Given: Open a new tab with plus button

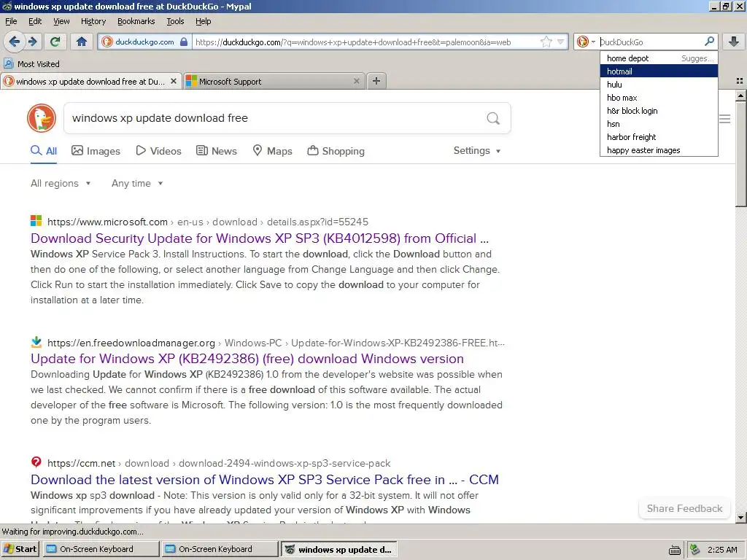Looking at the screenshot, I should [376, 81].
